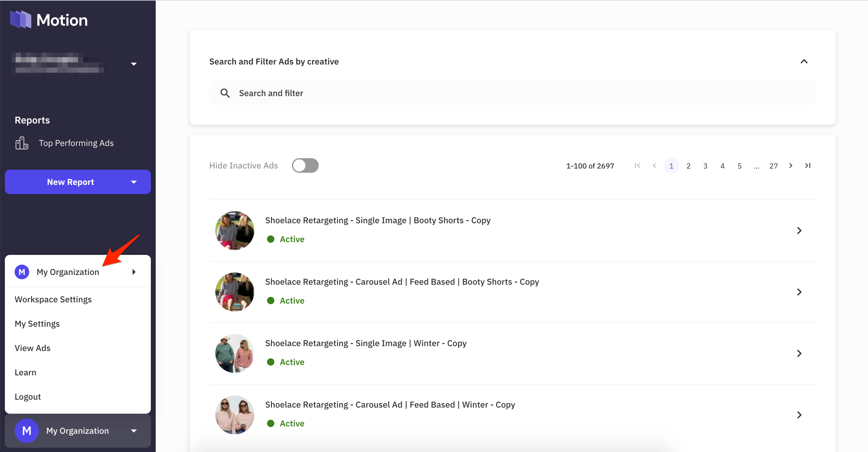The height and width of the screenshot is (452, 868).
Task: Select the Top Performing Ads report icon
Action: click(22, 143)
